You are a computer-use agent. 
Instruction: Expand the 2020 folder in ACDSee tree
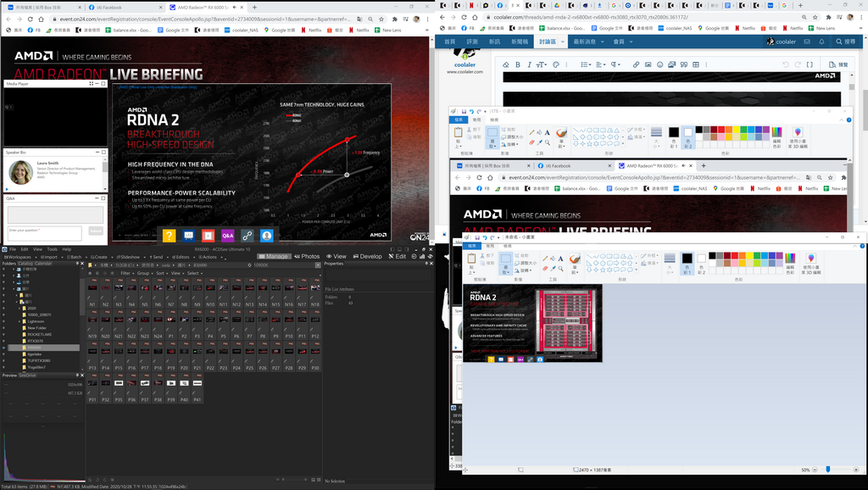pos(19,309)
